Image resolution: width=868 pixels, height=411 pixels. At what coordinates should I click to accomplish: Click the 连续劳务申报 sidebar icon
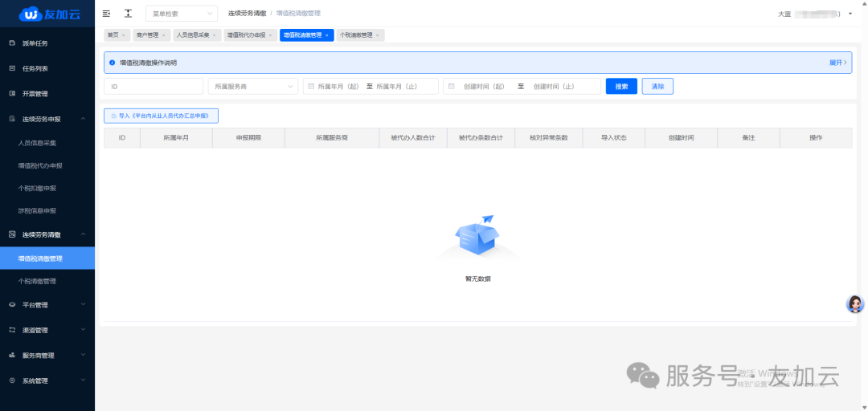[x=12, y=118]
